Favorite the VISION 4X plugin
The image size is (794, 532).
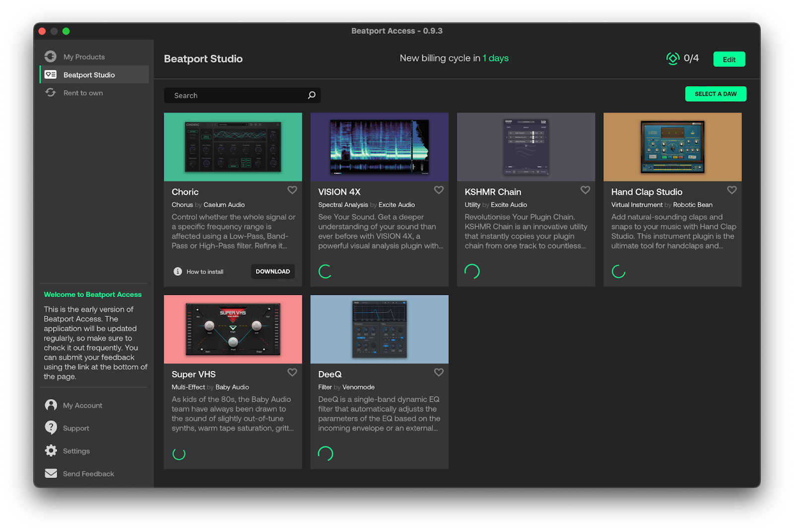[x=439, y=190]
